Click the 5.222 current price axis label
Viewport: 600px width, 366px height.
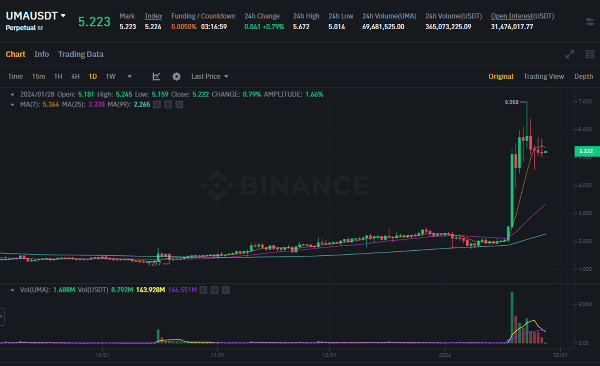[587, 151]
